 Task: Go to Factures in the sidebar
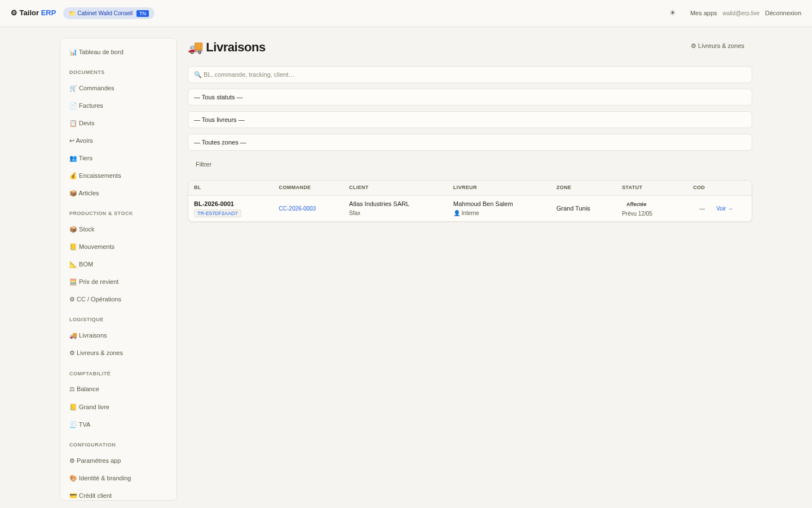pos(118,106)
